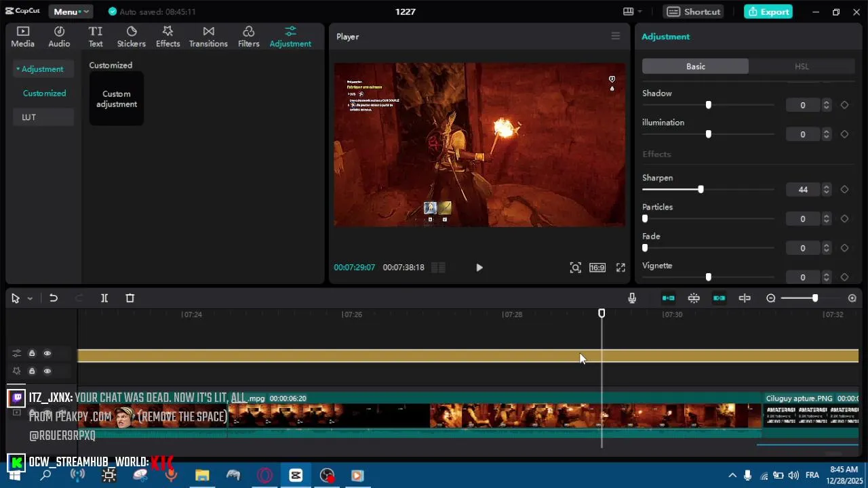Record a voiceover with the microphone
Viewport: 868px width, 488px height.
pos(632,298)
